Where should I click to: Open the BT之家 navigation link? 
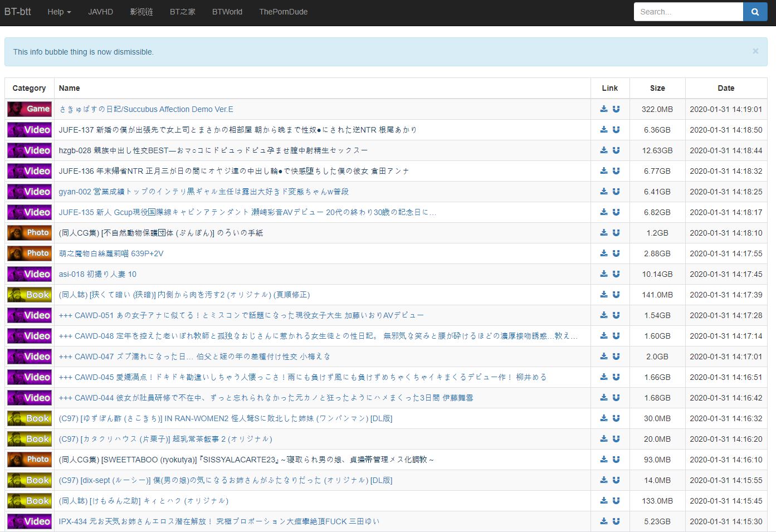point(183,12)
